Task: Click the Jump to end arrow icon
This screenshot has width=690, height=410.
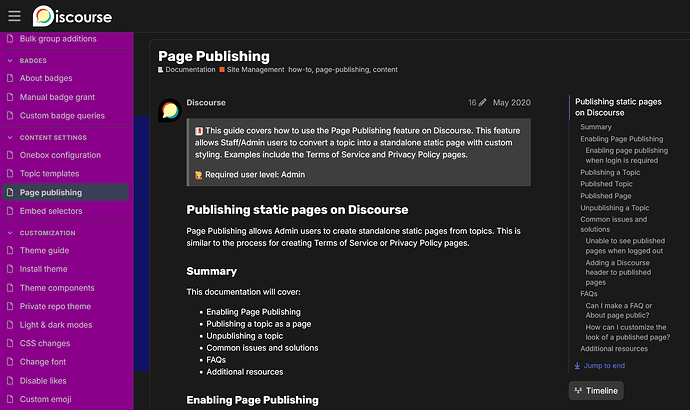Action: tap(577, 366)
